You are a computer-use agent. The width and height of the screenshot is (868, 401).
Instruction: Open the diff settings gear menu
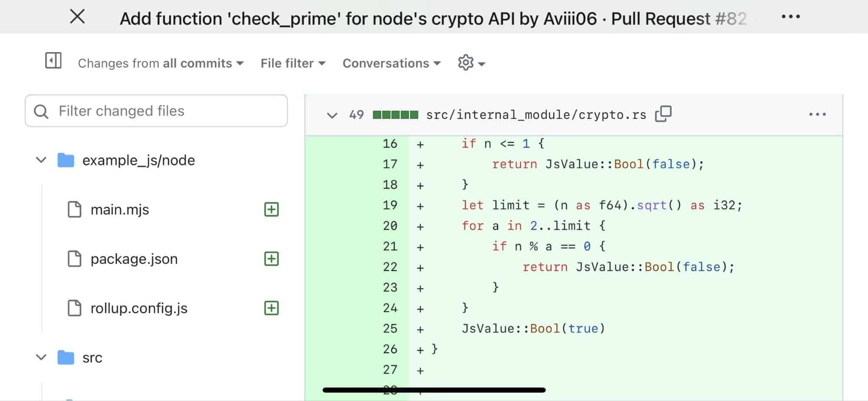471,63
